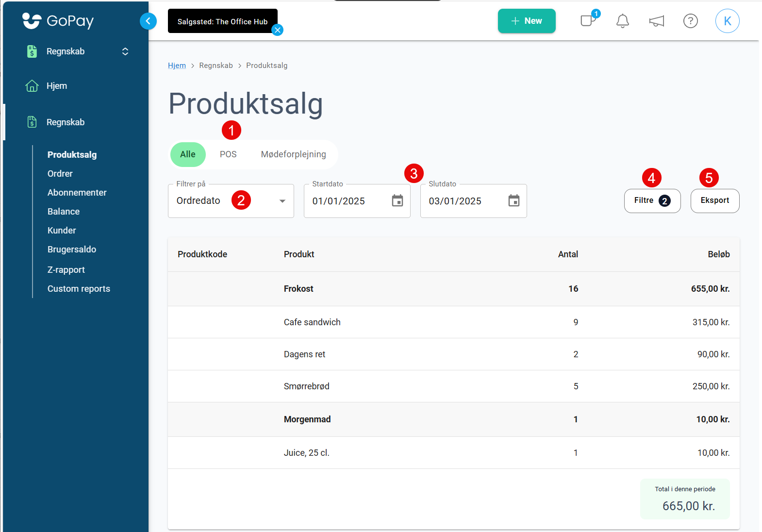Click the Produktsalg breadcrumb text
Viewport: 762px width, 532px height.
[x=267, y=66]
